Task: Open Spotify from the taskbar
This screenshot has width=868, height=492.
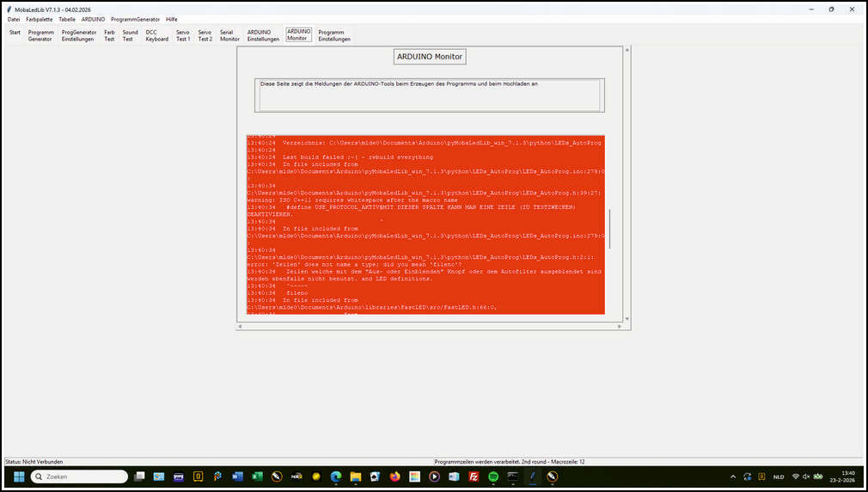Action: 493,476
